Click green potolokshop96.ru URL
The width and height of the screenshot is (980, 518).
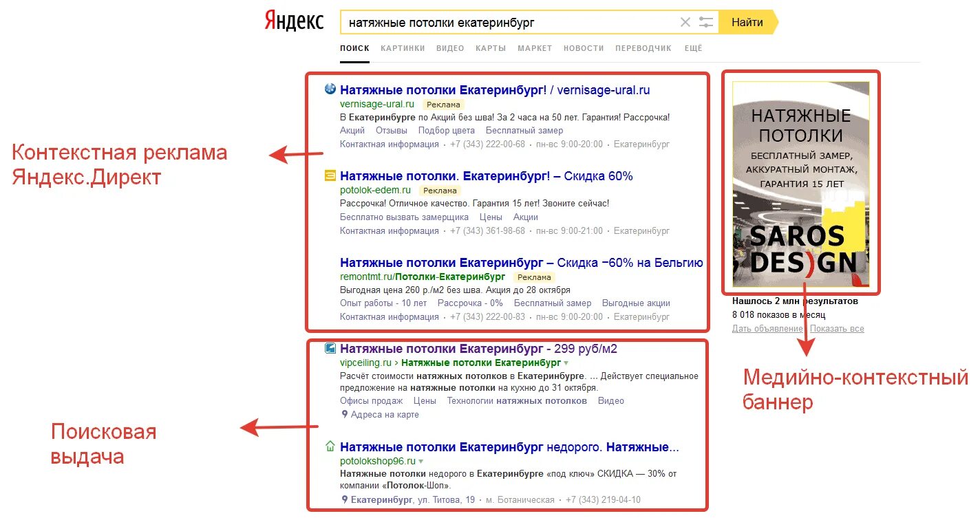click(378, 461)
